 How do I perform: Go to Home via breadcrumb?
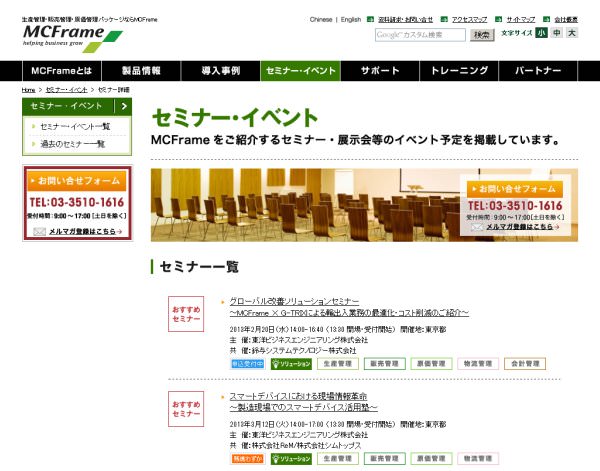[x=28, y=90]
